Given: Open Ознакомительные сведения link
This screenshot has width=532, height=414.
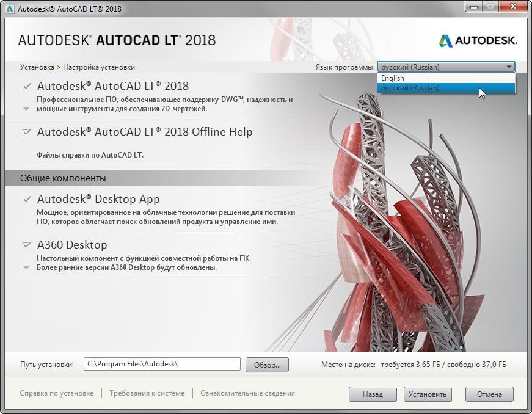Looking at the screenshot, I should click(247, 393).
